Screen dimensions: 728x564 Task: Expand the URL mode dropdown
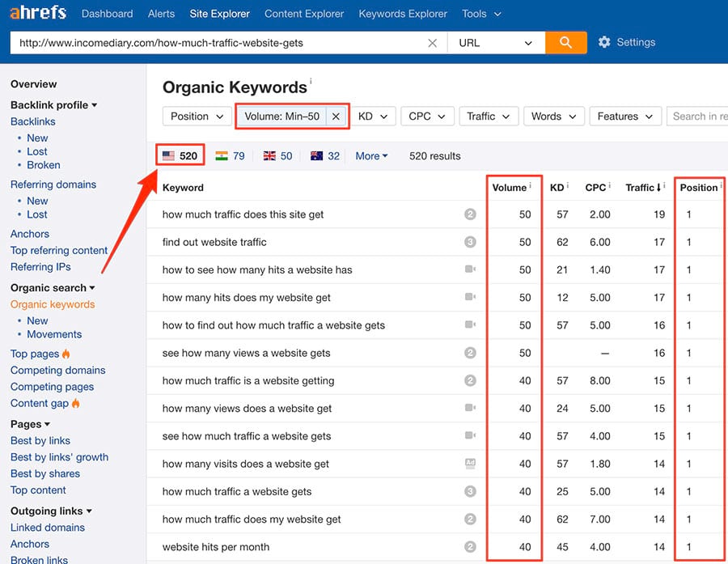(x=495, y=43)
